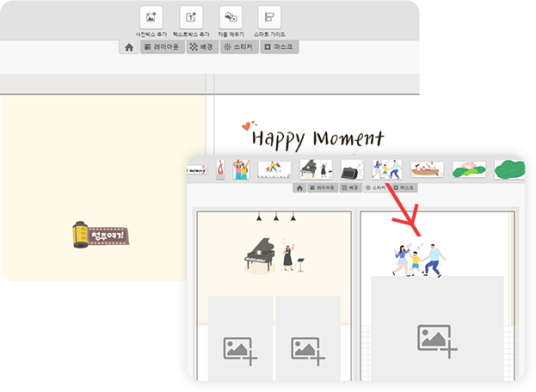
Task: Click the Happy Moment text sticker
Action: point(317,138)
